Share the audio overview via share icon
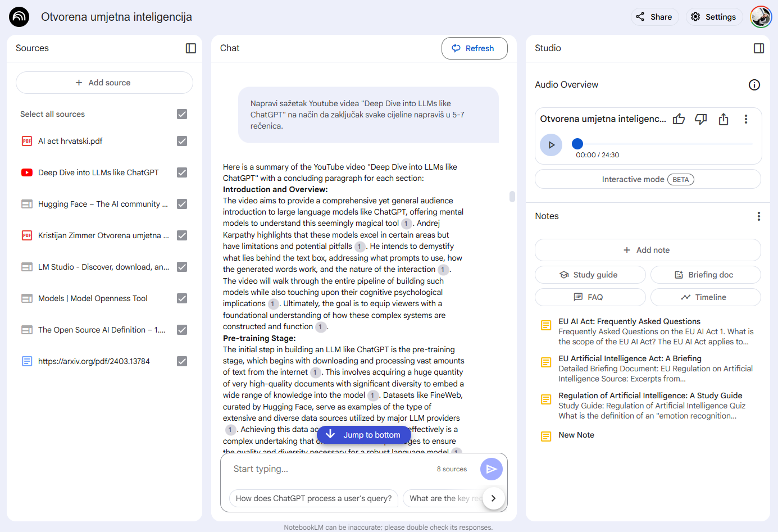778x532 pixels. click(724, 119)
